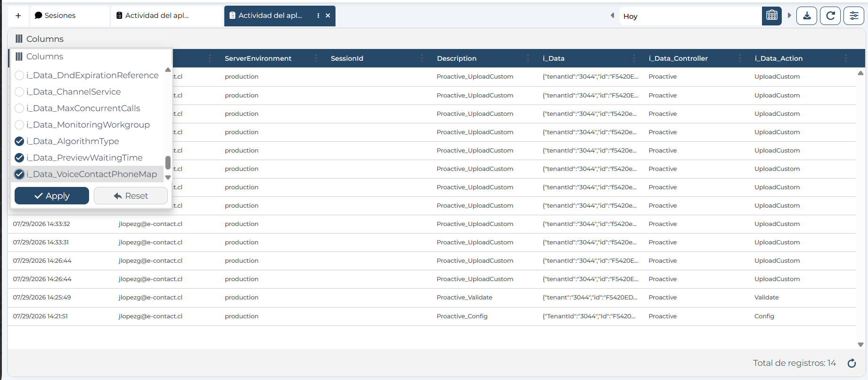Enable i_Data_MonitoringWorkgroup column
The image size is (868, 380).
coord(19,125)
